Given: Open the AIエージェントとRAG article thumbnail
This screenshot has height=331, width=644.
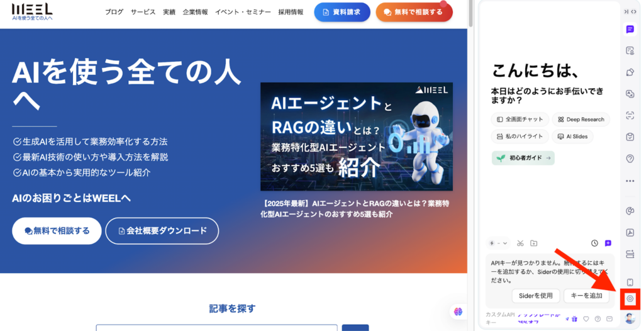Looking at the screenshot, I should [x=355, y=137].
